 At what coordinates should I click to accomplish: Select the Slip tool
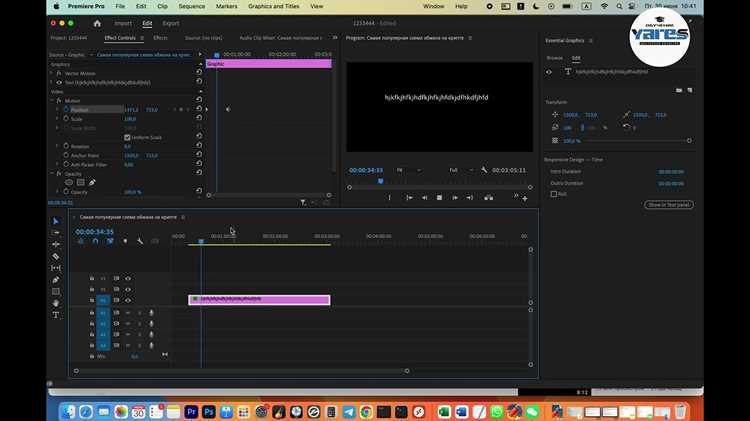click(55, 268)
